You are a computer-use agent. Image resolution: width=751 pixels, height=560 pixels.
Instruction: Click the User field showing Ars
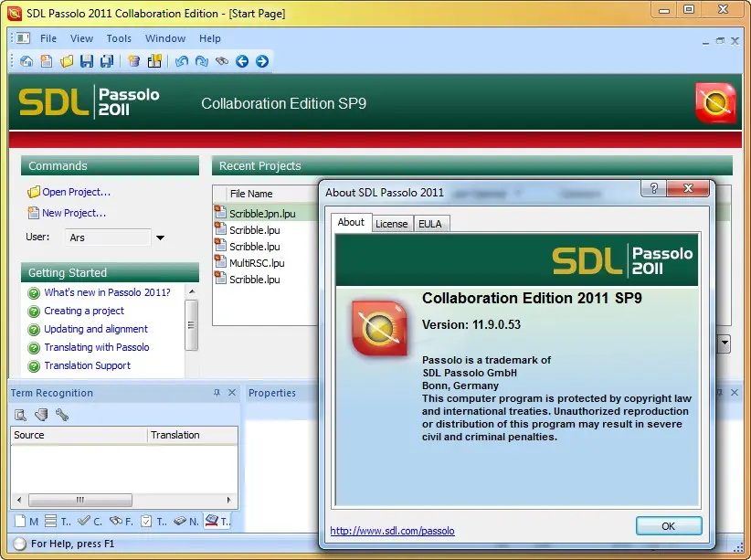[x=108, y=238]
